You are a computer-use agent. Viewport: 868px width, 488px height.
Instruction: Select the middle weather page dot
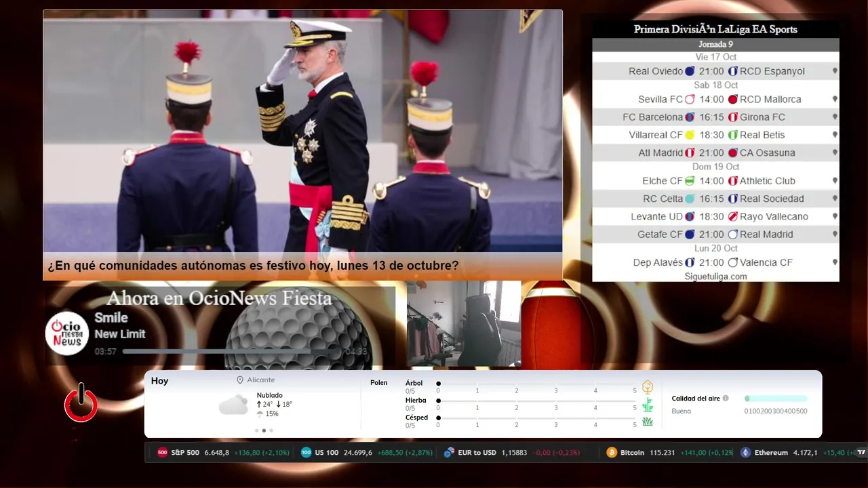click(x=264, y=430)
